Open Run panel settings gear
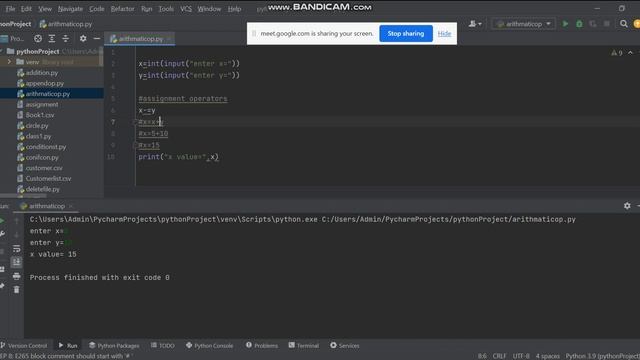This screenshot has width=640, height=360. tap(627, 206)
